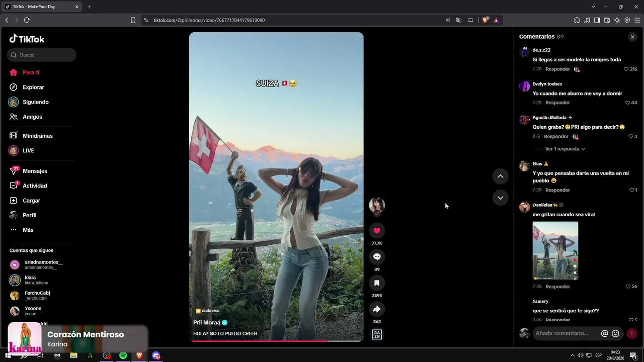Viewport: 644px width, 362px height.
Task: Share the video using the arrow icon
Action: click(x=377, y=309)
